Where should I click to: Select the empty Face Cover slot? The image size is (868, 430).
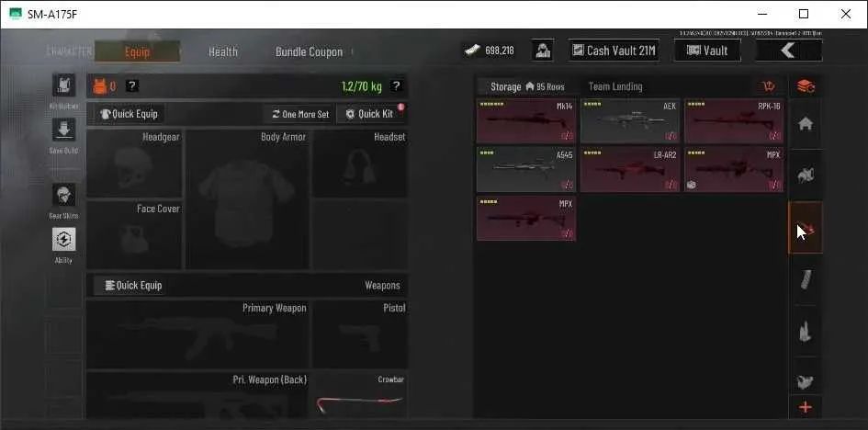click(134, 235)
